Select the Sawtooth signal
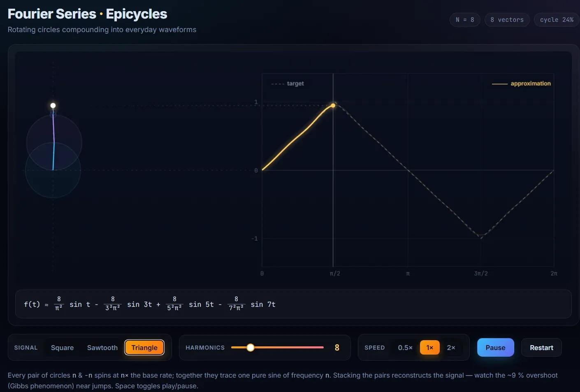Screen dimensions: 580x392 (102, 348)
